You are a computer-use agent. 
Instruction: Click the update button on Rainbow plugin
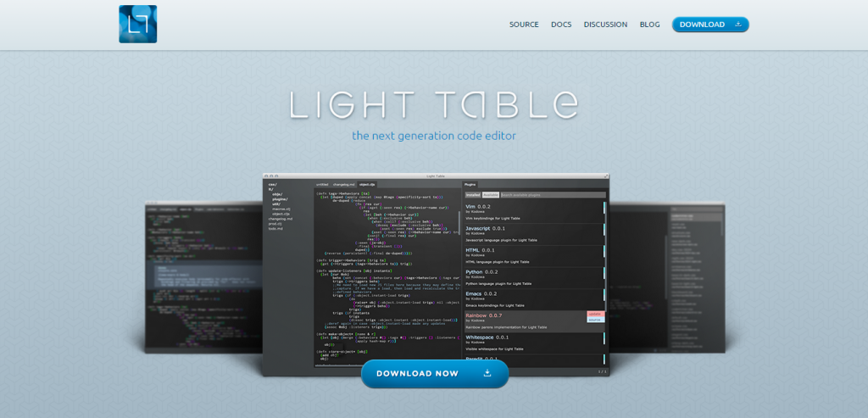coord(596,314)
